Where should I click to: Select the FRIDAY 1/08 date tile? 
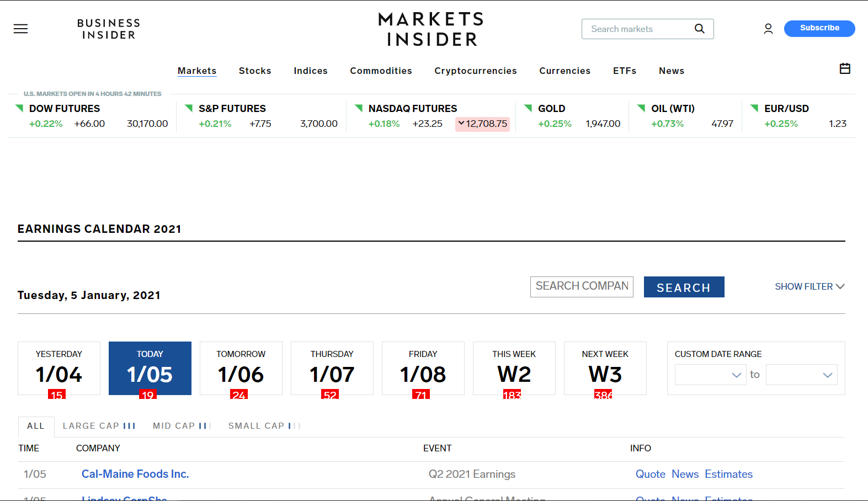coord(423,368)
